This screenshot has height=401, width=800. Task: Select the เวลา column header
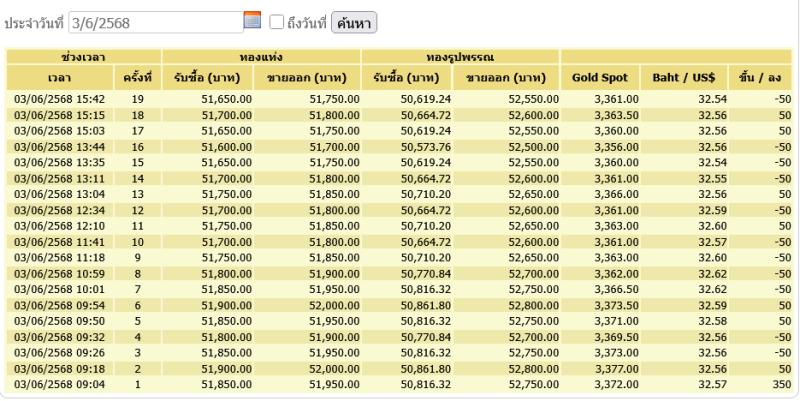(x=60, y=78)
